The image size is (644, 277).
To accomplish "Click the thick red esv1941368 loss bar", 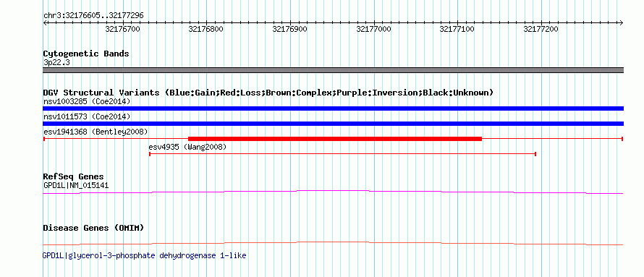I will [335, 139].
